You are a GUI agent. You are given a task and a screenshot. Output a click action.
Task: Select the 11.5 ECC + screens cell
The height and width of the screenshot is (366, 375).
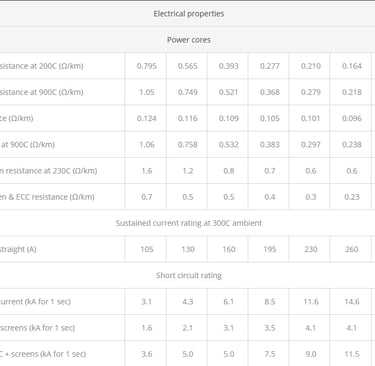coord(352,354)
